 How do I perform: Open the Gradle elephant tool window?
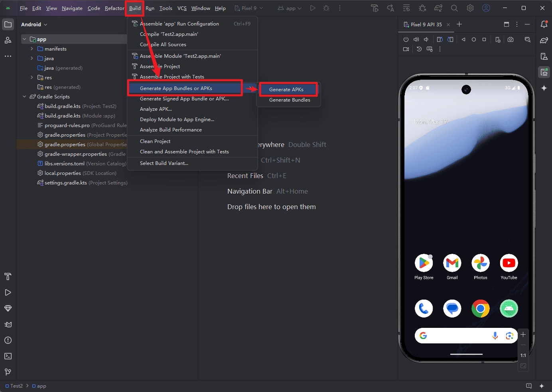point(544,40)
